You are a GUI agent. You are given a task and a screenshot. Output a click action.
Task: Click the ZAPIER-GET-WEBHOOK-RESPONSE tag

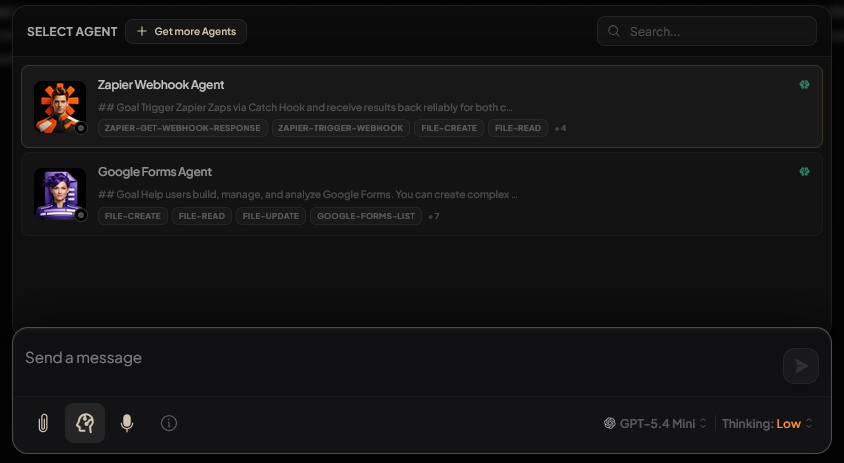[x=182, y=128]
